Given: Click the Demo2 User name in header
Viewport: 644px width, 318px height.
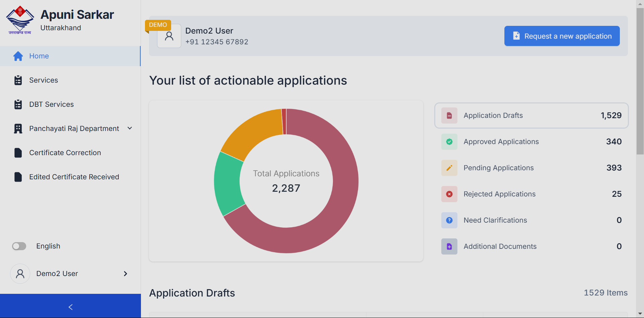Looking at the screenshot, I should click(209, 31).
